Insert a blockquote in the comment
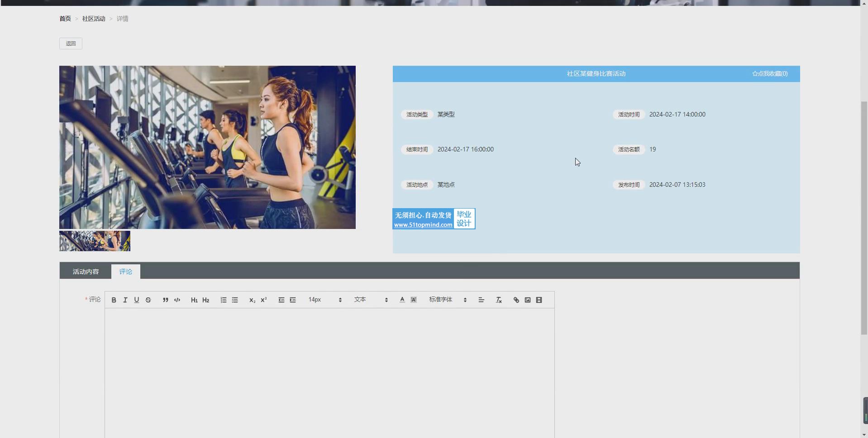This screenshot has width=868, height=438. (166, 300)
